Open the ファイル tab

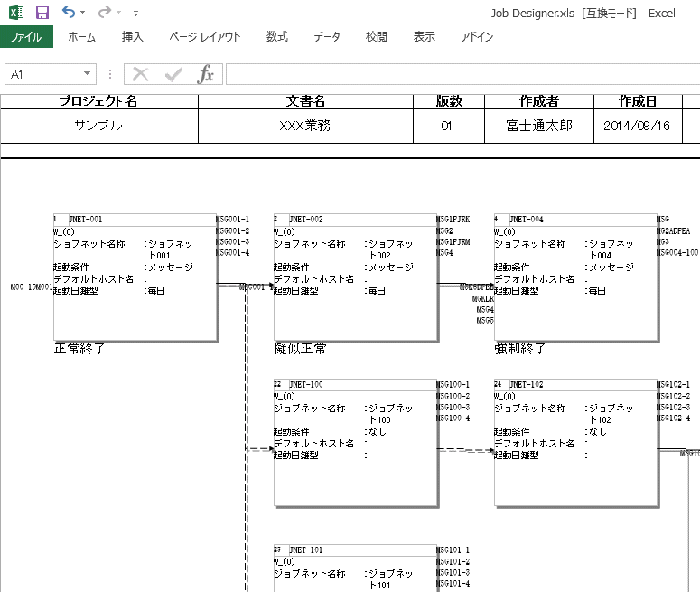click(26, 37)
